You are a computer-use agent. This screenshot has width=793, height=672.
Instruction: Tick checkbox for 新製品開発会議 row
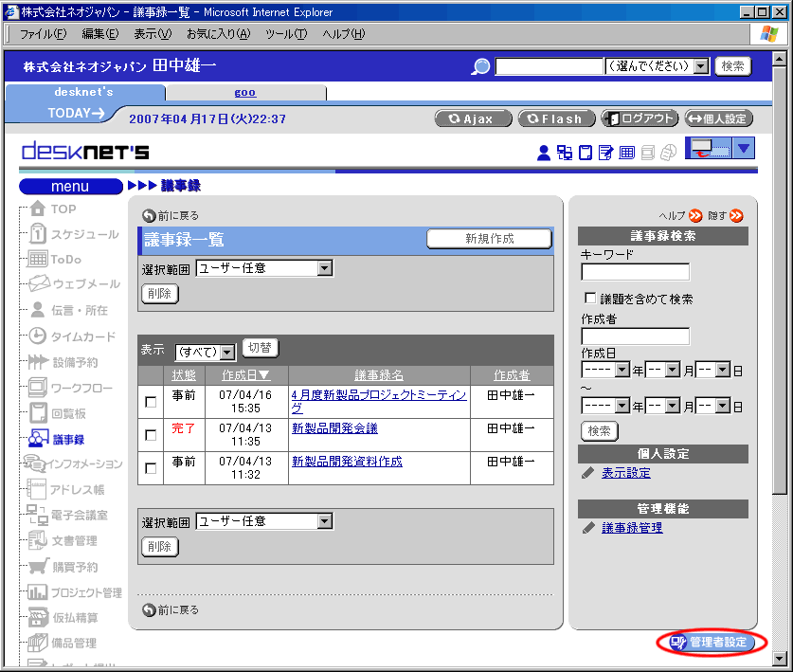(151, 435)
